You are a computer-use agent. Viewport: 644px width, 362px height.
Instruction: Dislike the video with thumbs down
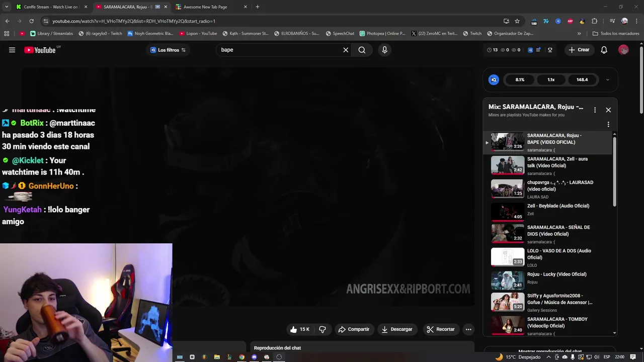(x=323, y=329)
